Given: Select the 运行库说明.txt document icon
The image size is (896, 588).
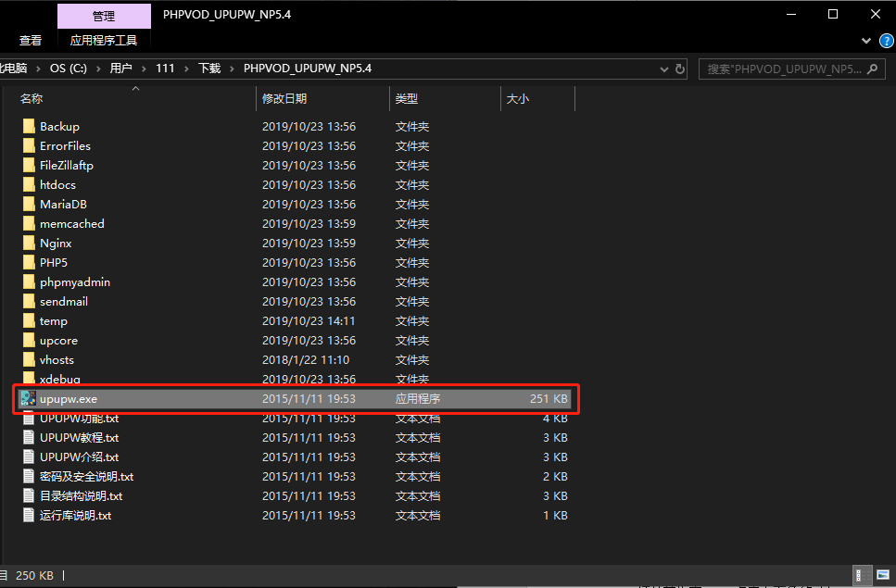Looking at the screenshot, I should [x=29, y=515].
